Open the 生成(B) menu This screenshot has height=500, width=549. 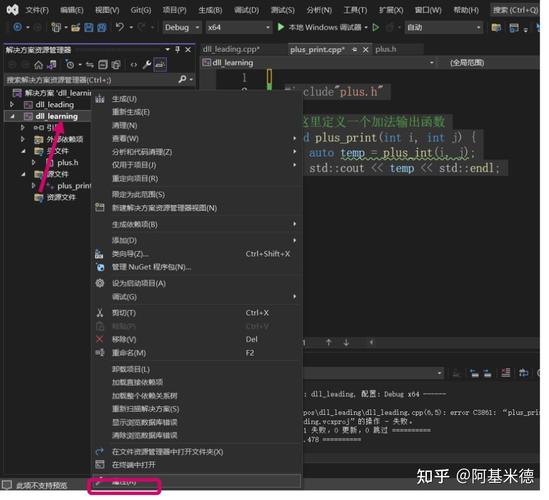[210, 10]
